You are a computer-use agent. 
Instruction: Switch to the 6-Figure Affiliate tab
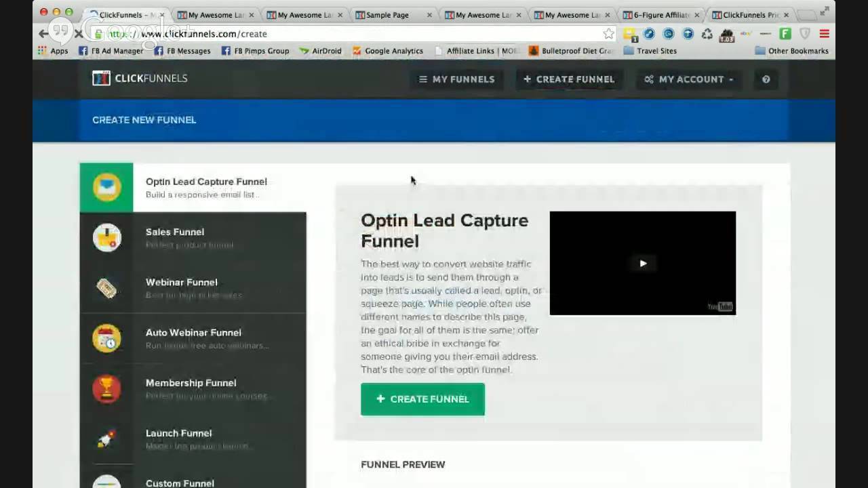click(660, 15)
